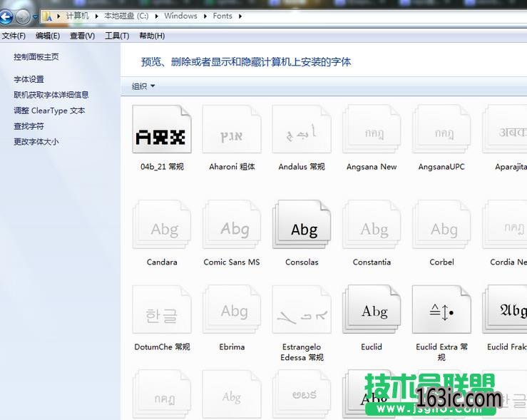Click the Andalus 常规 font icon

pos(302,130)
